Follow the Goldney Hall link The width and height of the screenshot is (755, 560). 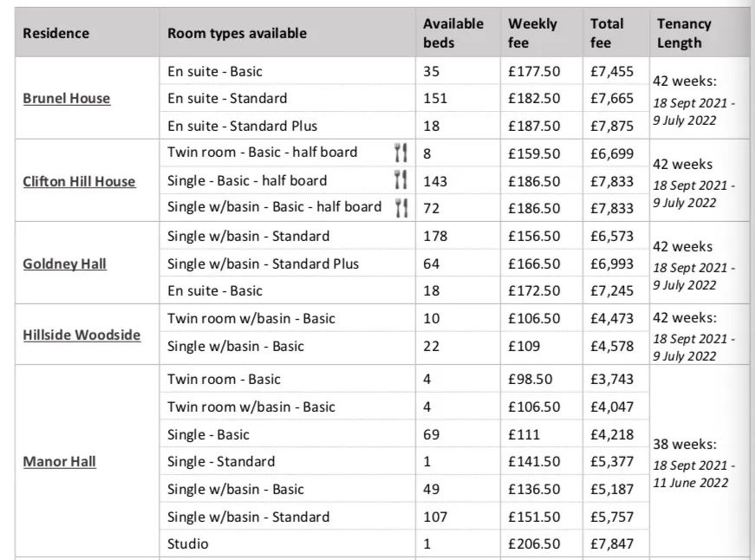[64, 264]
